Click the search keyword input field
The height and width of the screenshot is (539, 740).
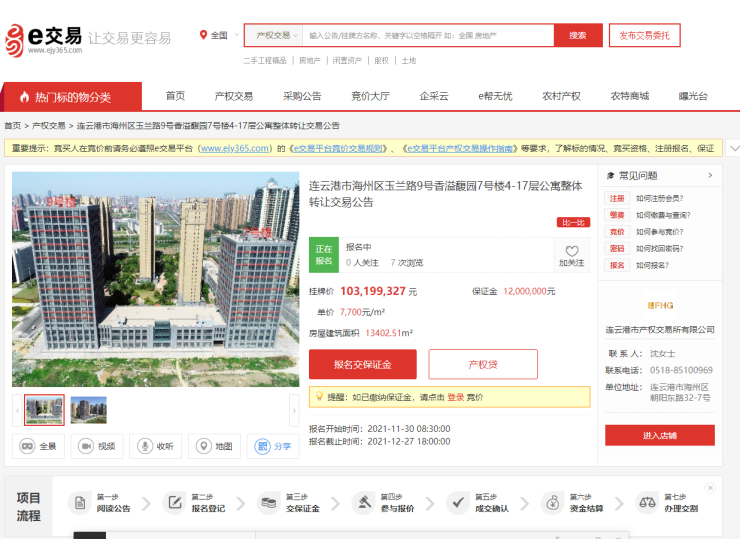pos(427,35)
